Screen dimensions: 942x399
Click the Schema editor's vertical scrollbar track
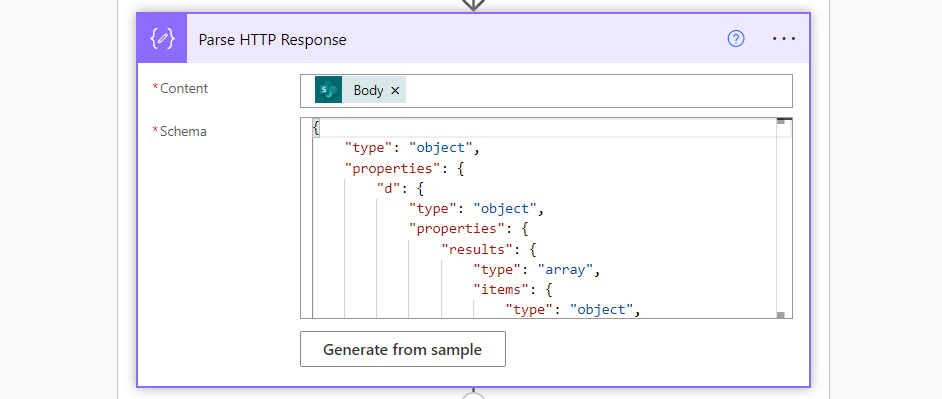(781, 218)
